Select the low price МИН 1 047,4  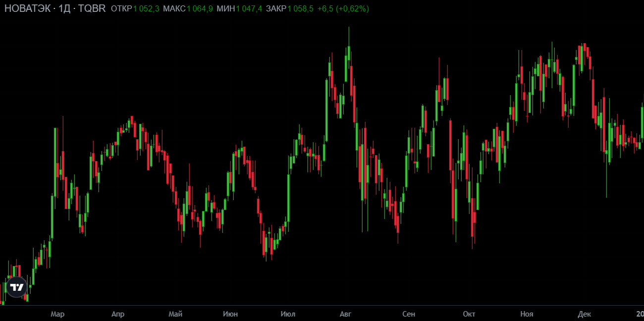[x=239, y=8]
